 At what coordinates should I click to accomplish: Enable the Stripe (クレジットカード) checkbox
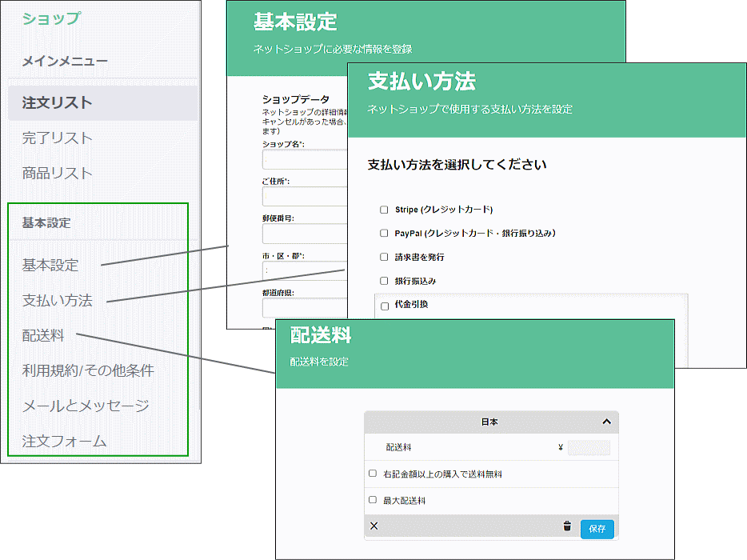tap(385, 210)
